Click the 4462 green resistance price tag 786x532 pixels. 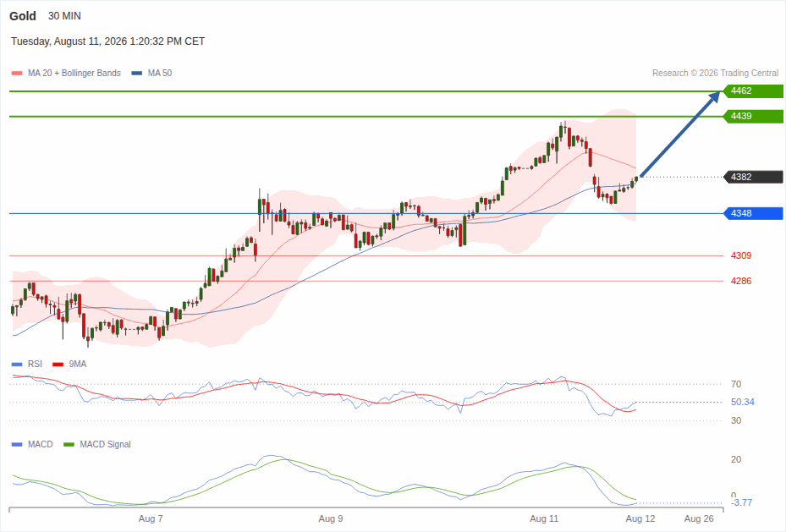(x=753, y=90)
